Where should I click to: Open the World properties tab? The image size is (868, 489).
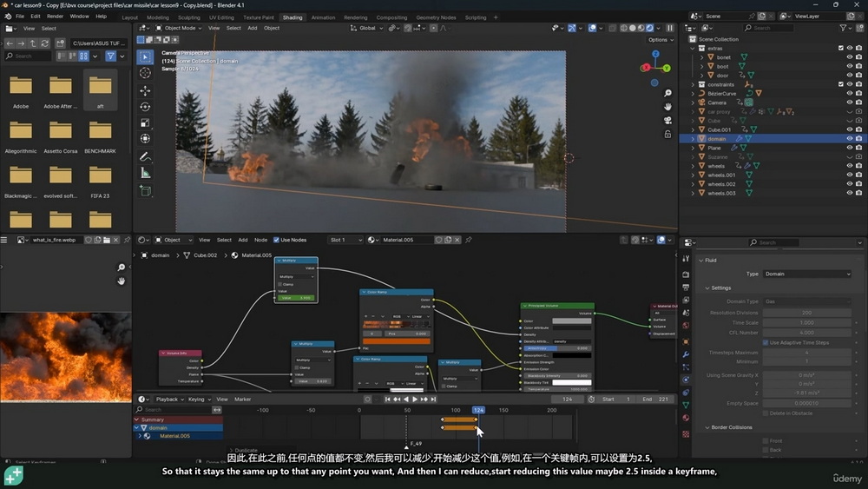[x=686, y=326]
